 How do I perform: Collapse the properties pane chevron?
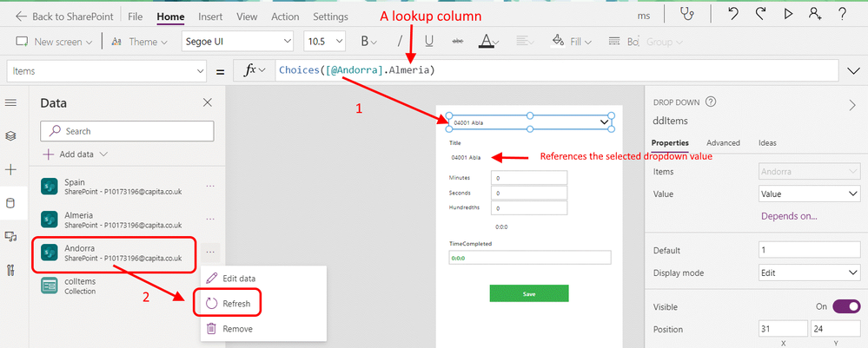point(852,106)
